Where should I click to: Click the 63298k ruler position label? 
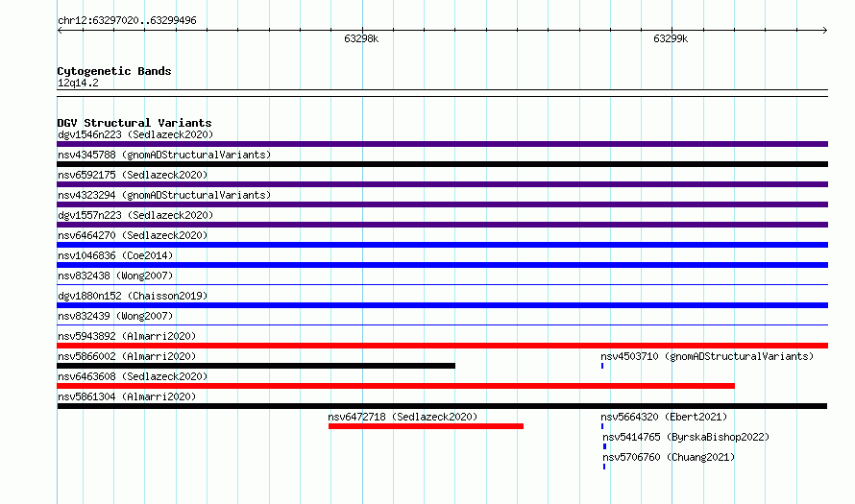[361, 38]
